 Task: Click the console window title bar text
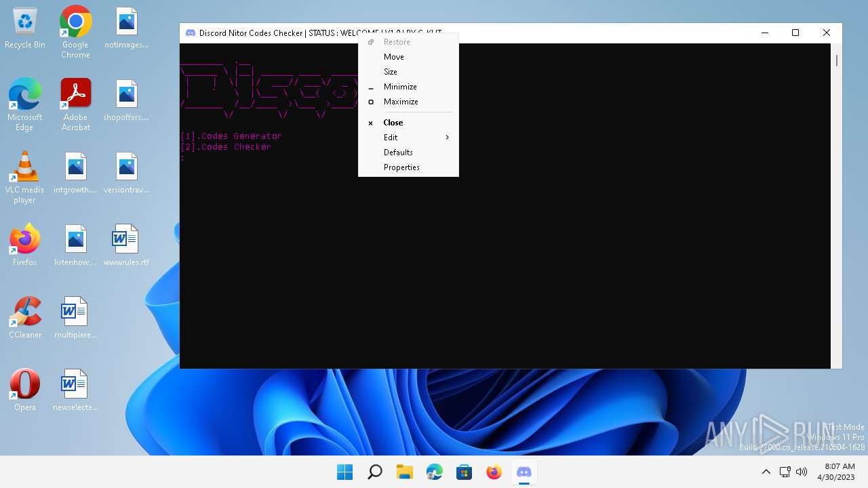tap(320, 33)
